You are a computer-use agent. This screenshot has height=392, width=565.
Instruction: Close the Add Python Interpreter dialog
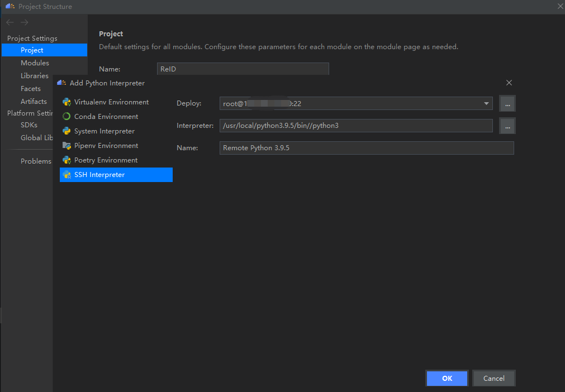coord(509,83)
